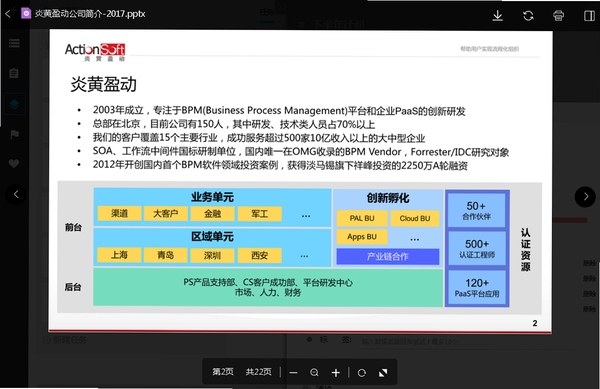
Task: Click the heart favorites icon in sidebar
Action: [14, 164]
